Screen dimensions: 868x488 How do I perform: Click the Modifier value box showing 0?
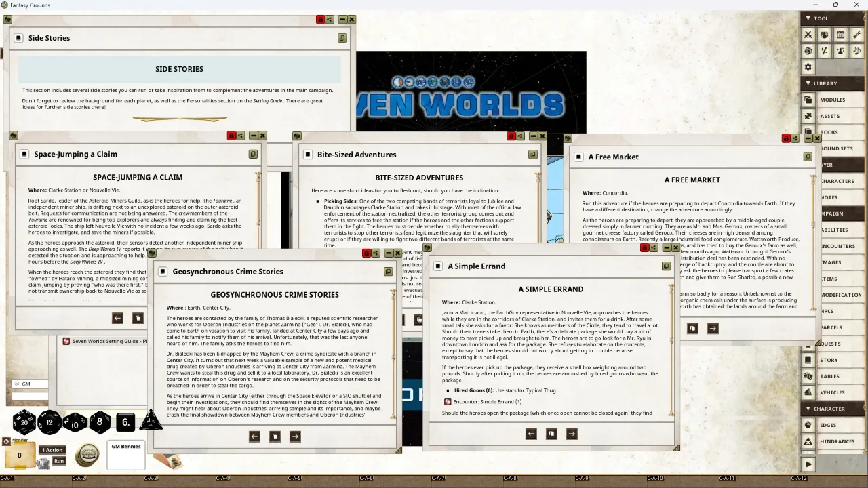click(x=19, y=455)
